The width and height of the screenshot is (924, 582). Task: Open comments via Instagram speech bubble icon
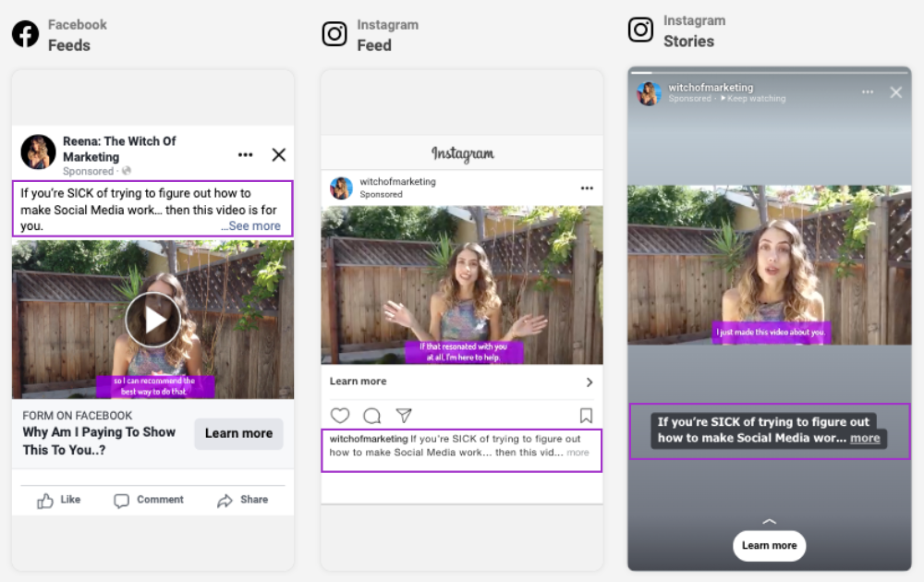[x=371, y=416]
